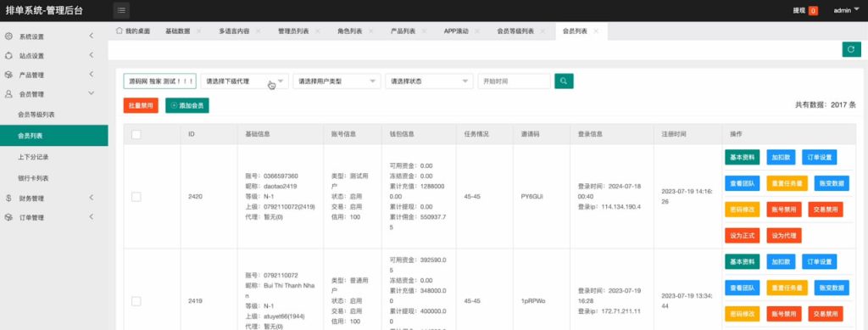This screenshot has height=330, width=868.
Task: Click the green 添加会员 button
Action: pos(187,105)
